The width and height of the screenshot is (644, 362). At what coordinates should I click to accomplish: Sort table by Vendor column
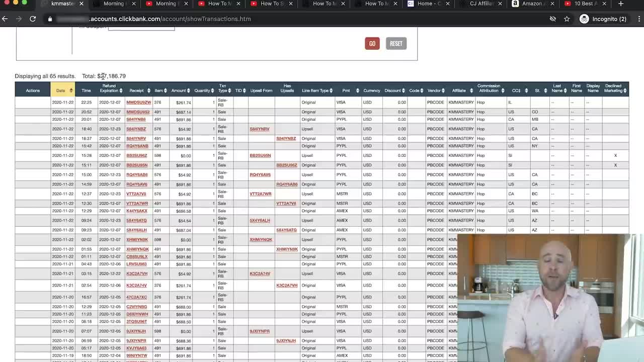pos(436,90)
